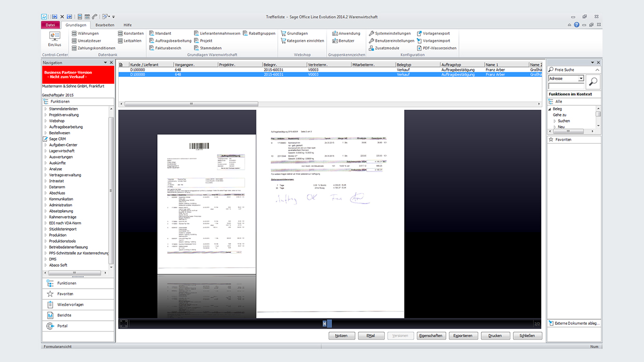The height and width of the screenshot is (362, 644).
Task: Click the telephone icon in quick access toolbar
Action: coord(95,16)
